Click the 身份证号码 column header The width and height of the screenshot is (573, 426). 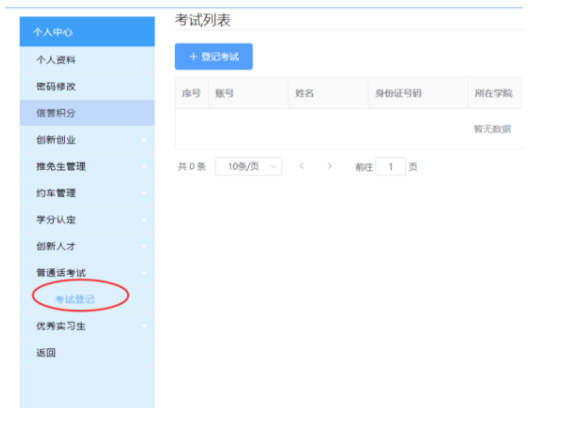click(x=398, y=94)
